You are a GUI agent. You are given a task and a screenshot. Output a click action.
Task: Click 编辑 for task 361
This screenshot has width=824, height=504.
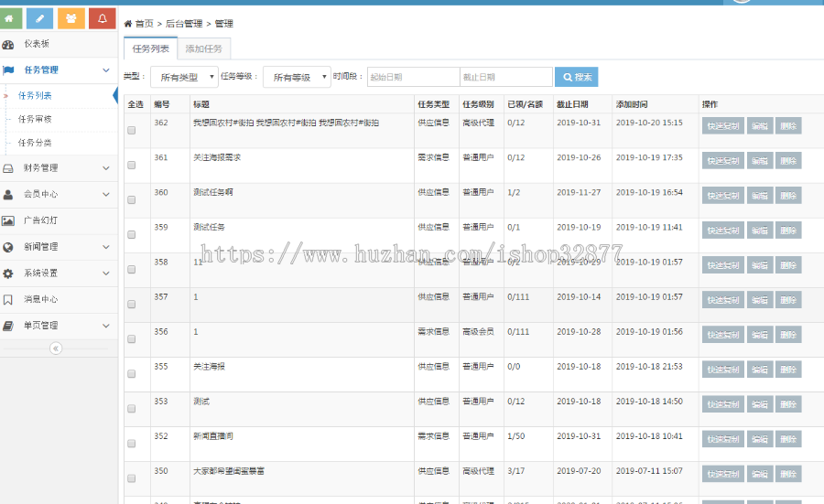pos(760,161)
